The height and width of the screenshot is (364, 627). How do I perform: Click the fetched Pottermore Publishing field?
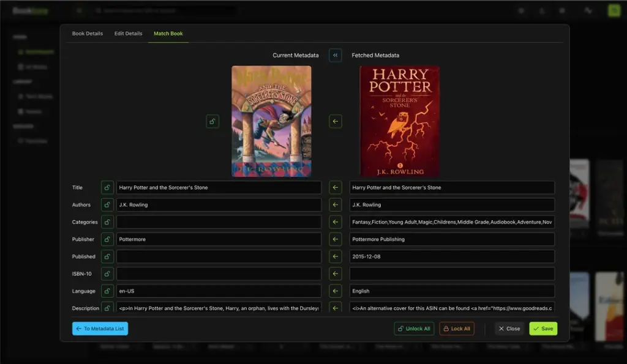[x=452, y=239]
